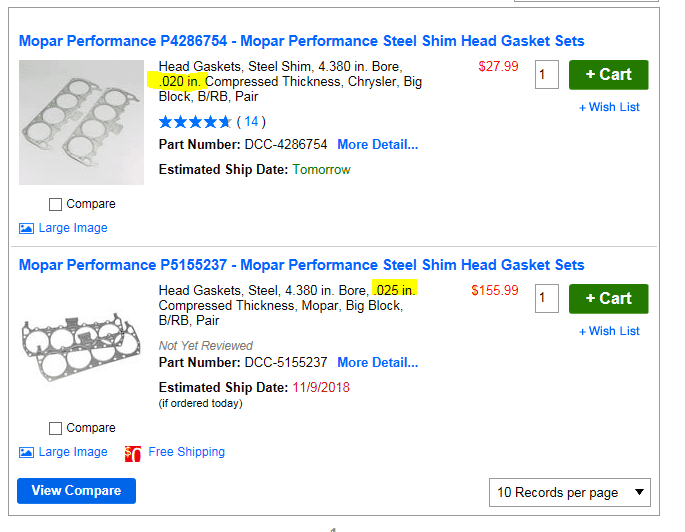
Task: Tick Compare checkbox for the P4286754 gasket
Action: point(56,204)
